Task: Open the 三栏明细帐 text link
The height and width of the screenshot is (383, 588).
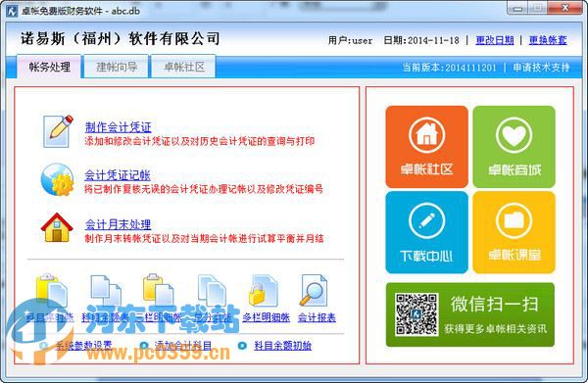Action: pyautogui.click(x=159, y=317)
